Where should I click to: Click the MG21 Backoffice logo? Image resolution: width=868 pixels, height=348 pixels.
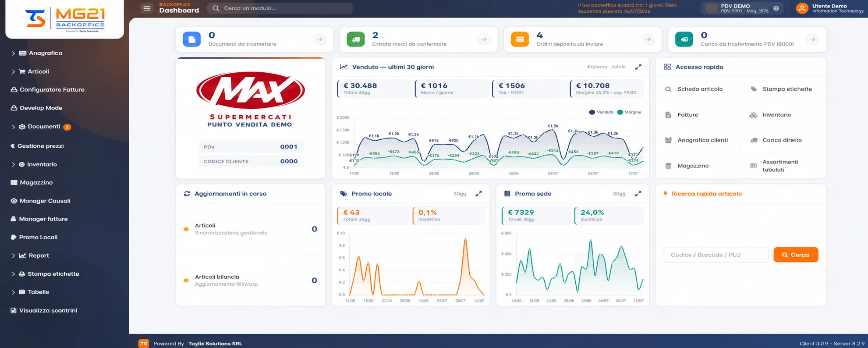point(65,20)
